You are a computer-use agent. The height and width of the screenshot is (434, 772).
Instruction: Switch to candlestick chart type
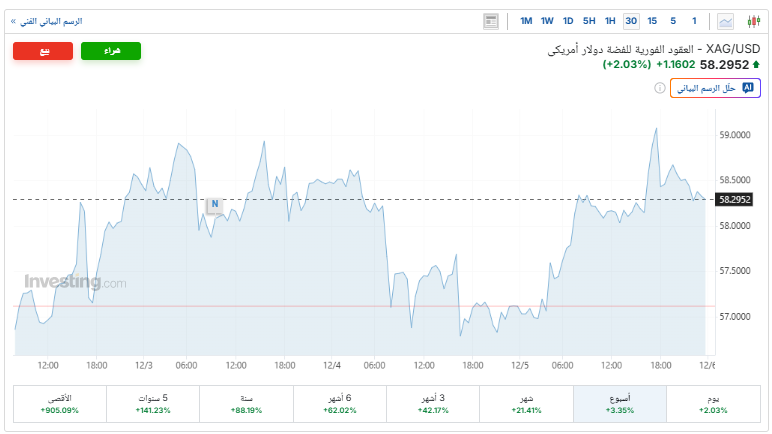tap(751, 21)
